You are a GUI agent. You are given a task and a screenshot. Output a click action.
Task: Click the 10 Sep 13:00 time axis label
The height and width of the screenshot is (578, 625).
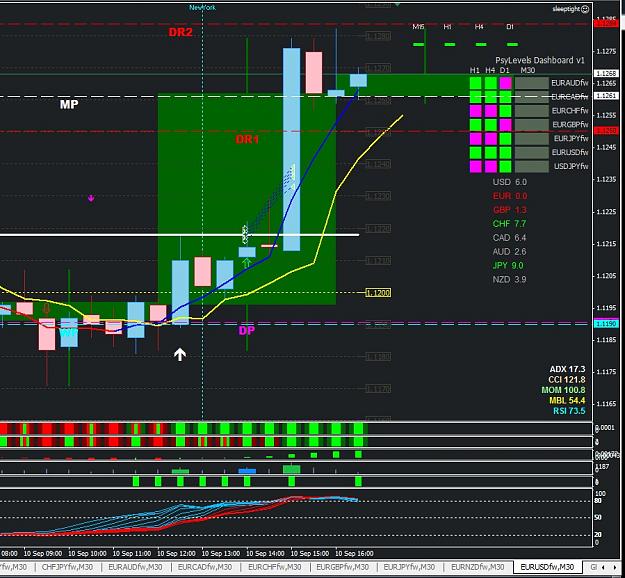[x=220, y=553]
